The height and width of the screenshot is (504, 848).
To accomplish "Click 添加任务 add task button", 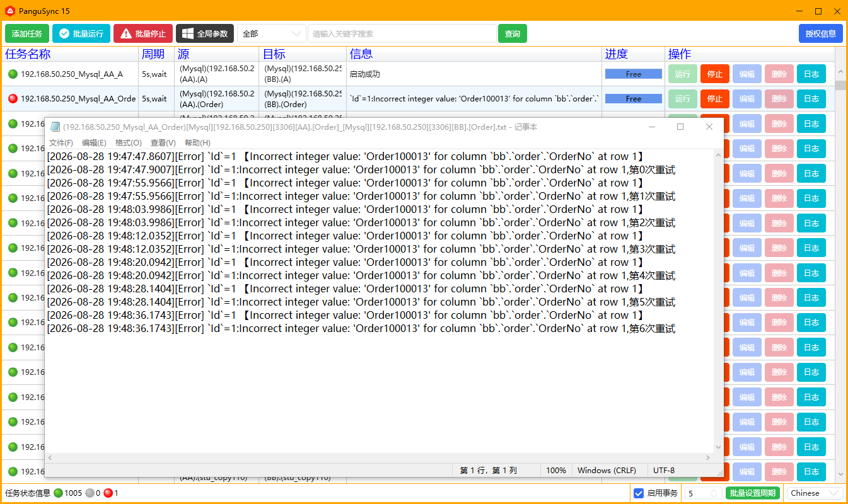I will 27,33.
